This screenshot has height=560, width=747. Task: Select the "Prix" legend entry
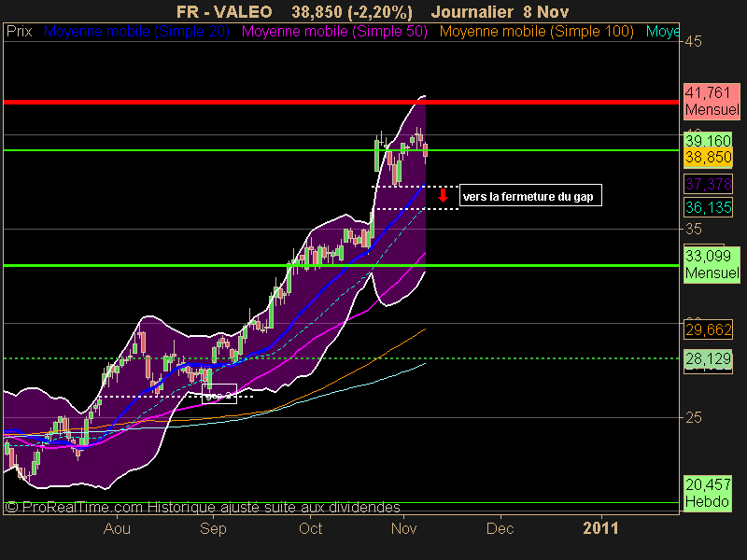(19, 32)
